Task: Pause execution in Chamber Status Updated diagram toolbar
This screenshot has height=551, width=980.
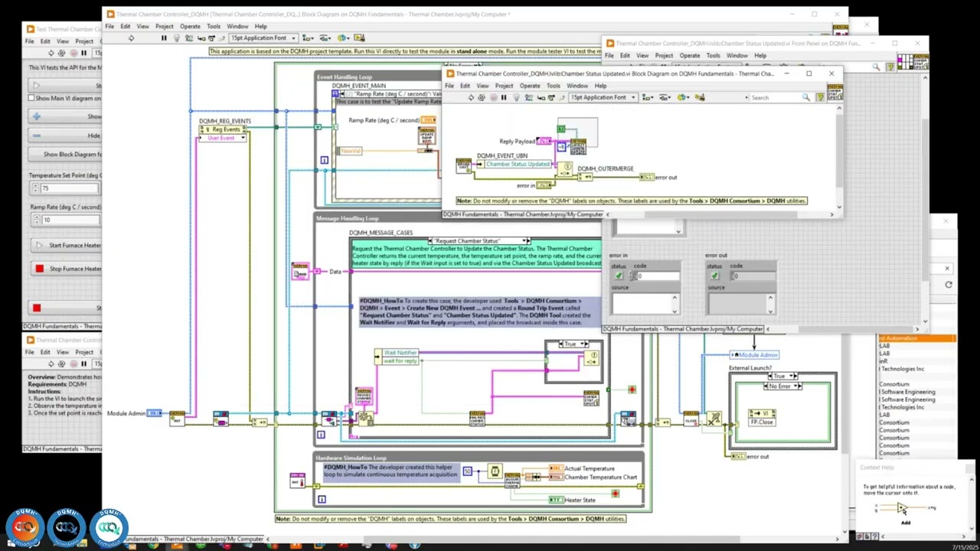Action: pos(504,97)
